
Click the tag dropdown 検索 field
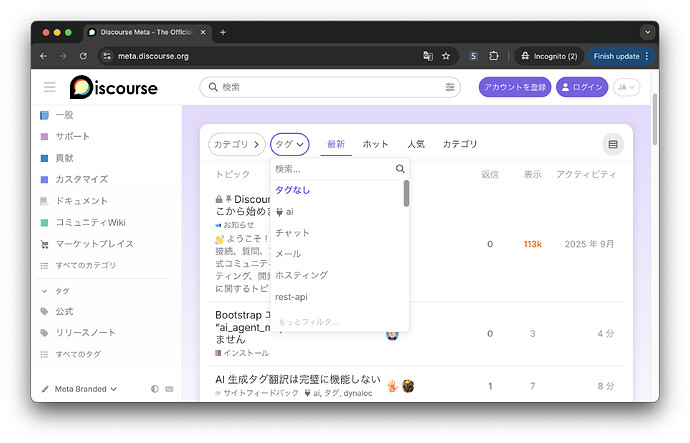pyautogui.click(x=334, y=169)
